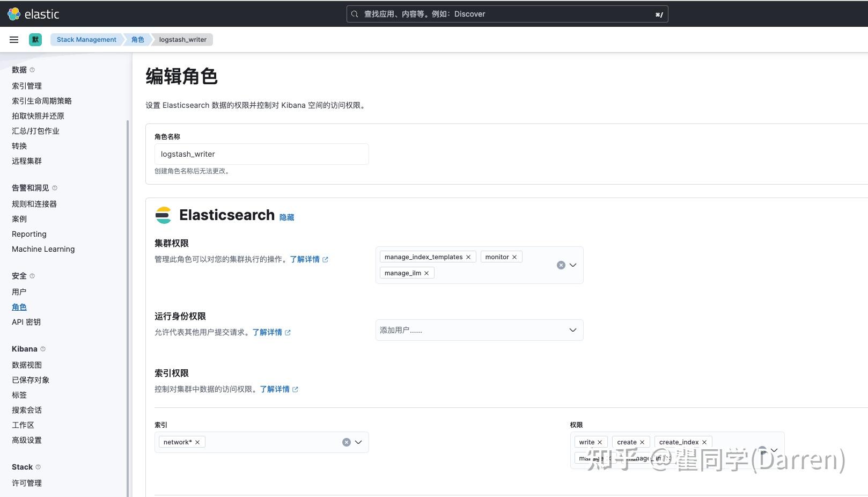Expand the 权限 index privileges dropdown
This screenshot has width=868, height=497.
click(774, 450)
